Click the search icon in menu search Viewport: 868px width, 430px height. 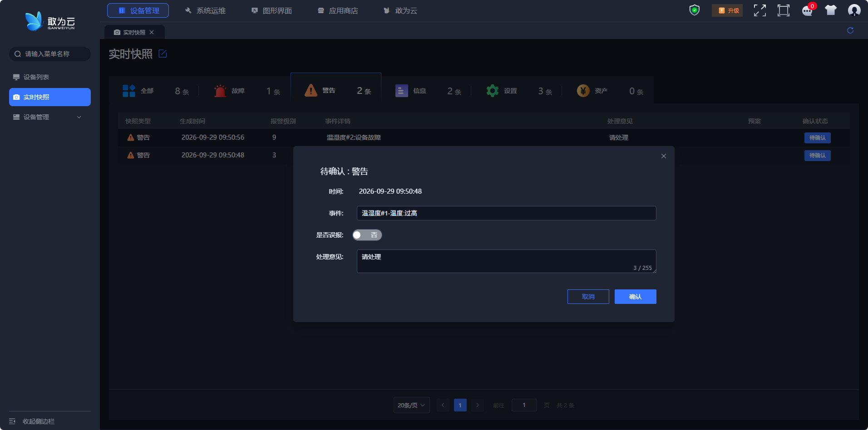coord(18,54)
